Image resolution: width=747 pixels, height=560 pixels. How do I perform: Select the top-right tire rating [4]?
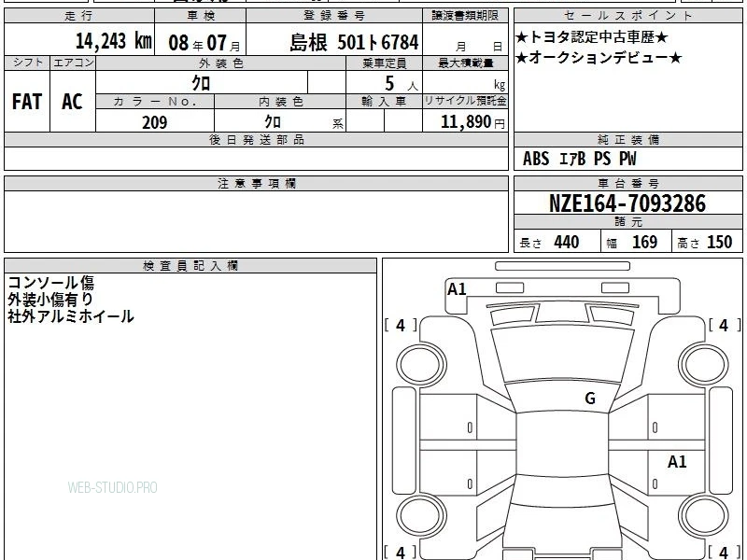pos(725,325)
